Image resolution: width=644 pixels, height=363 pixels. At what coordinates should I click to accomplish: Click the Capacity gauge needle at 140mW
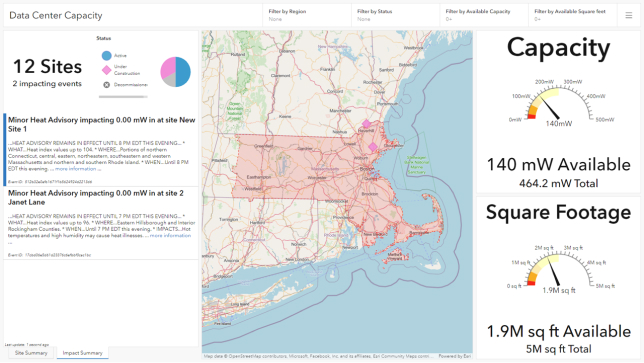coord(550,108)
